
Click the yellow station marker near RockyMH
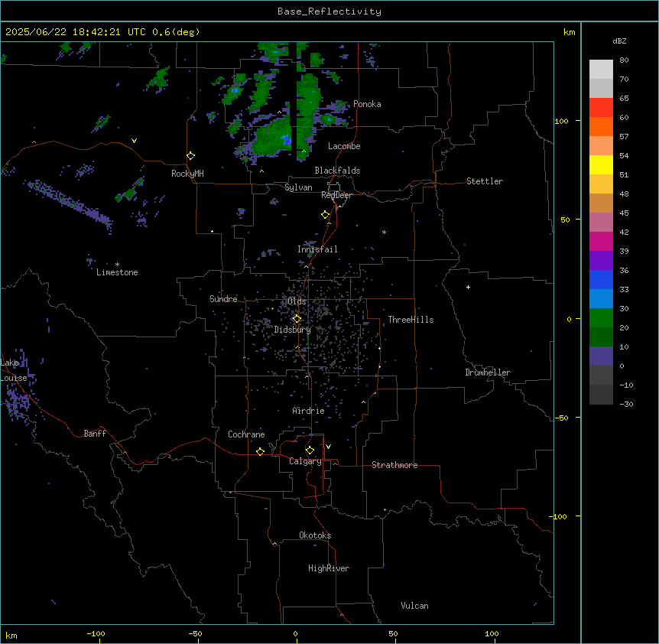coord(190,156)
